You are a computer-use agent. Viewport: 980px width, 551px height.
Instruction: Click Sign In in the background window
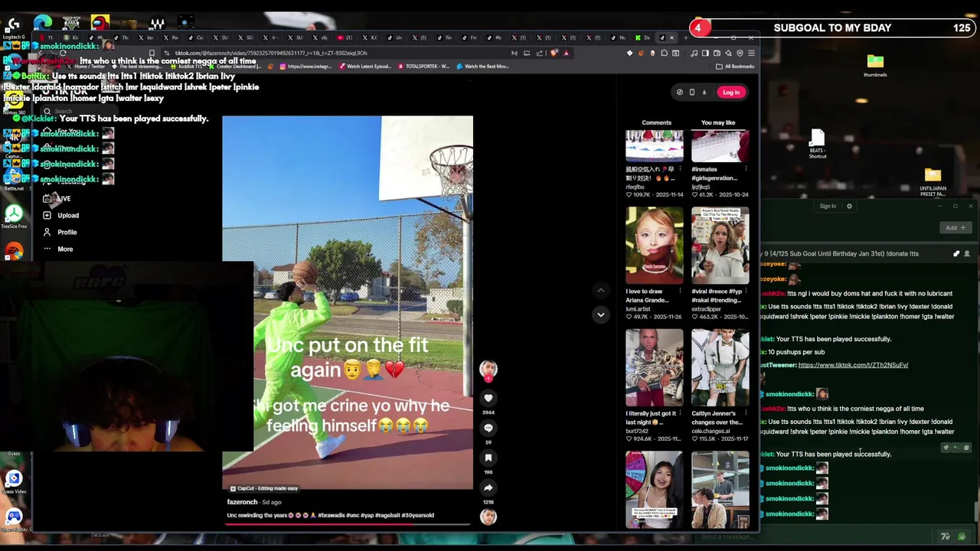click(828, 206)
